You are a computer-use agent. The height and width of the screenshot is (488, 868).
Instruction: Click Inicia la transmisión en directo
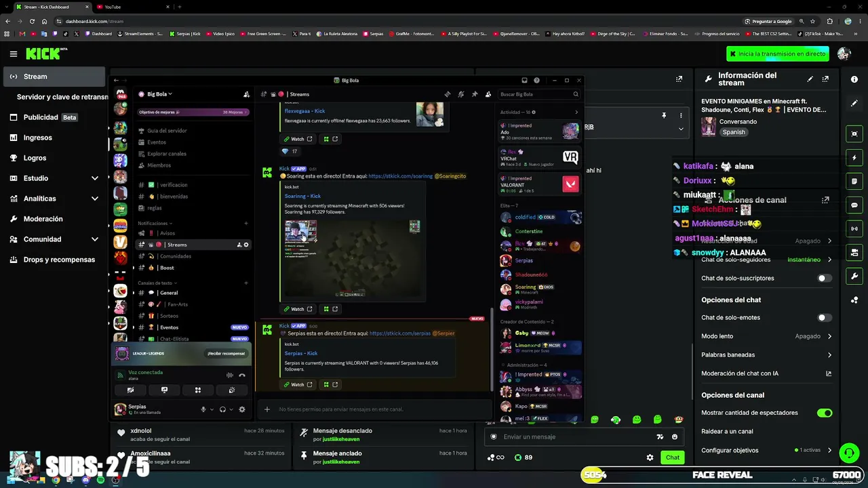(778, 54)
